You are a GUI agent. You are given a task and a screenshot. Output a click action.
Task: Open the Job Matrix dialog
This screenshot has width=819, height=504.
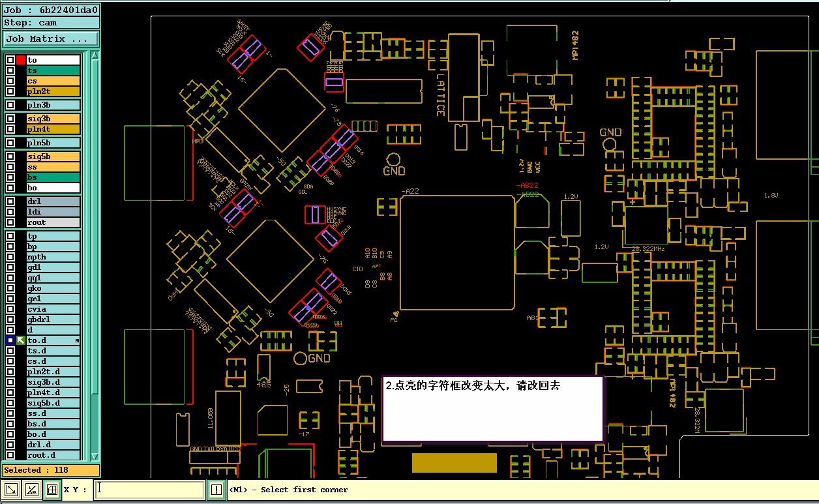click(x=51, y=39)
